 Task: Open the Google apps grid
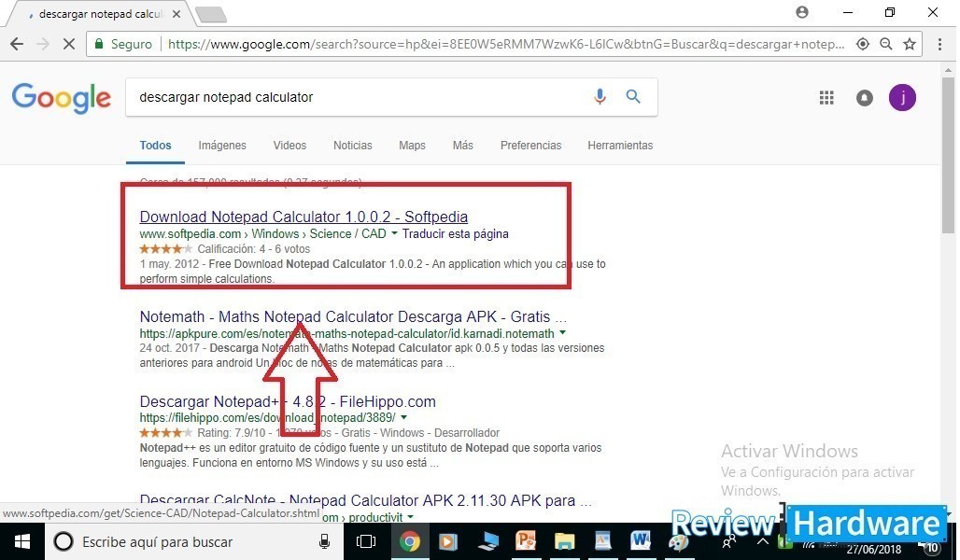826,98
